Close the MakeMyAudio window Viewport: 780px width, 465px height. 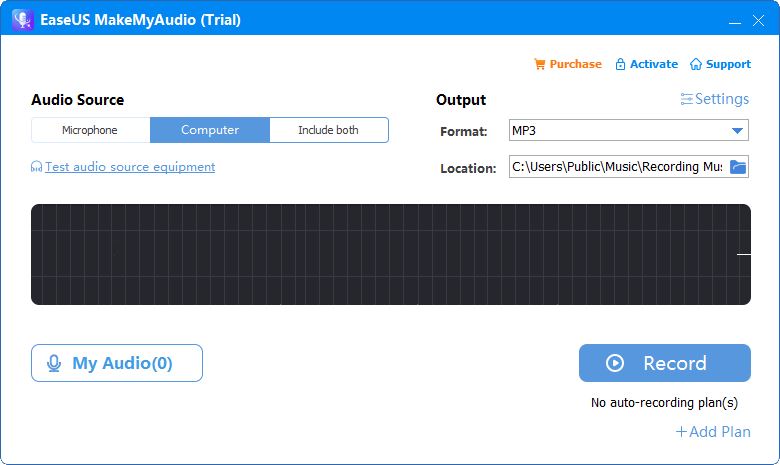pos(759,20)
